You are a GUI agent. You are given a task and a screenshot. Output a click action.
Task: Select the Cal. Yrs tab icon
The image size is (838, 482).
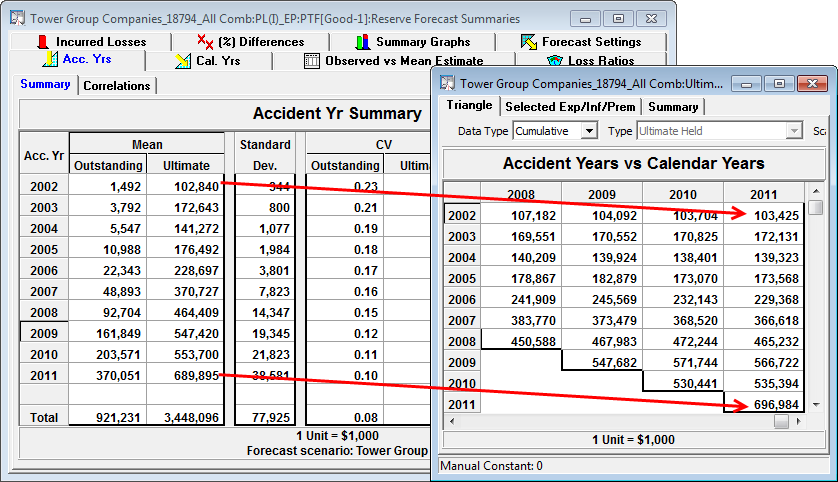point(183,61)
